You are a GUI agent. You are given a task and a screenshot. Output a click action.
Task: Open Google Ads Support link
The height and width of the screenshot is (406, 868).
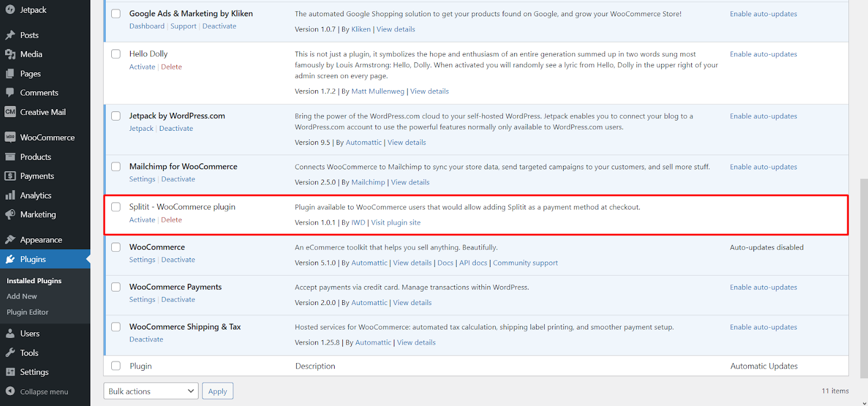pos(183,26)
